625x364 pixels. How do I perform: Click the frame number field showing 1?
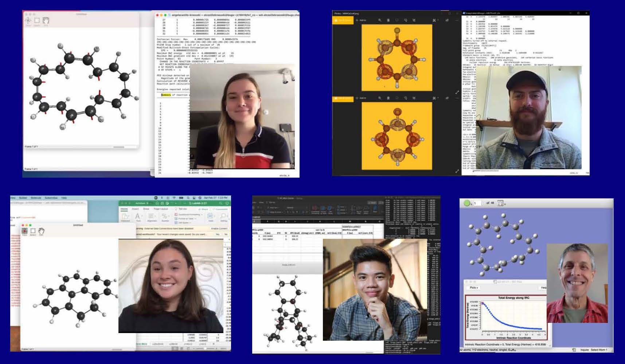click(477, 203)
